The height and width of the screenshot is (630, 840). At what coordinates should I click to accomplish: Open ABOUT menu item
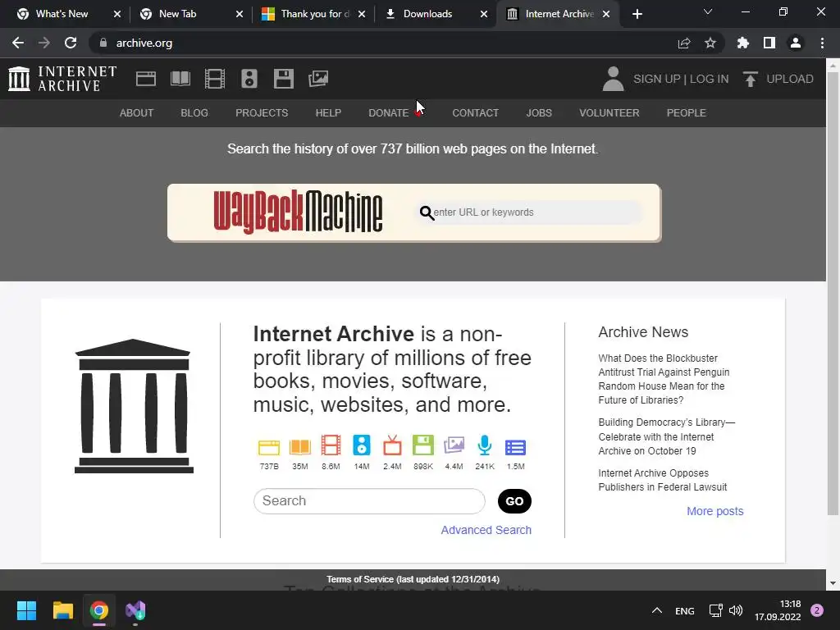pyautogui.click(x=137, y=113)
